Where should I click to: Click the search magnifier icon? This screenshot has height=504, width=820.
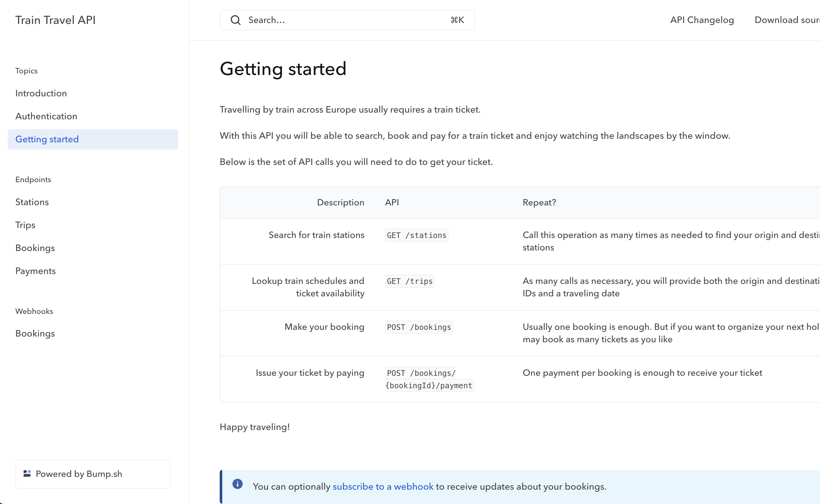click(x=236, y=20)
